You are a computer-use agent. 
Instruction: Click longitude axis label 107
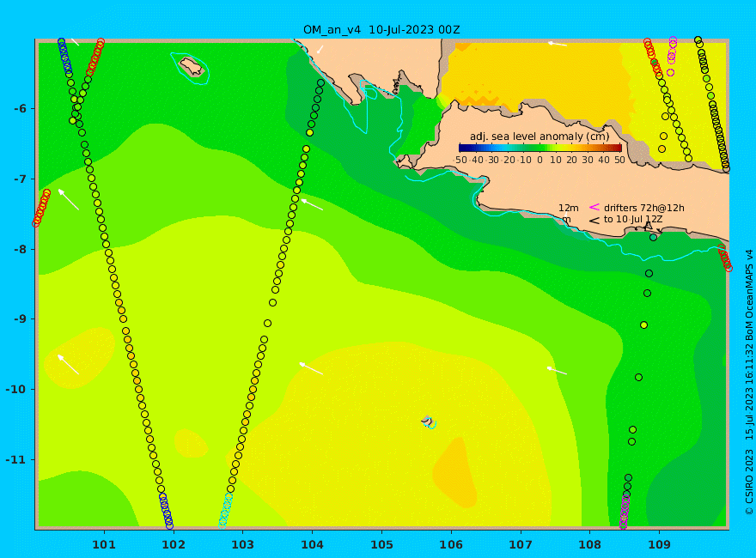click(521, 544)
